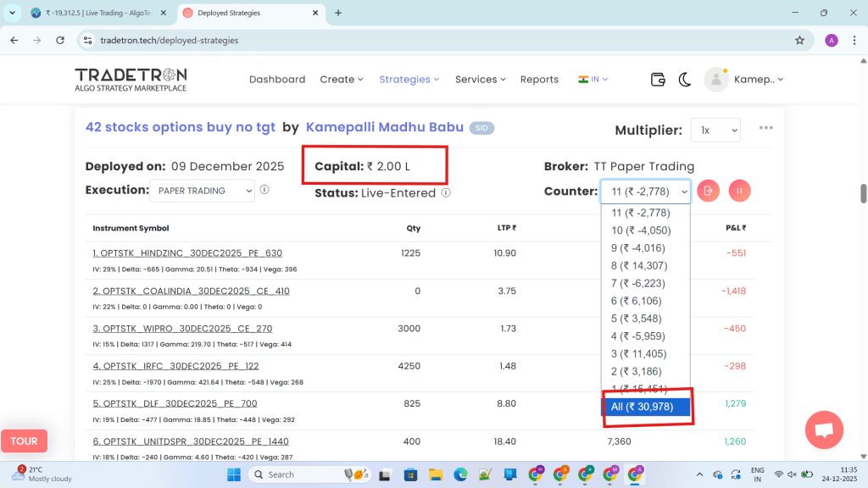Pause the strategy with red pause button

tap(739, 191)
